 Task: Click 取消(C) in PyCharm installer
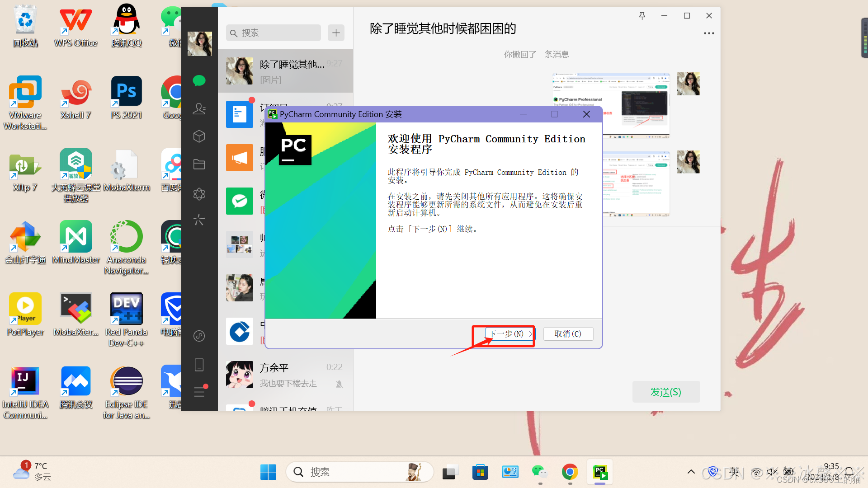[568, 334]
